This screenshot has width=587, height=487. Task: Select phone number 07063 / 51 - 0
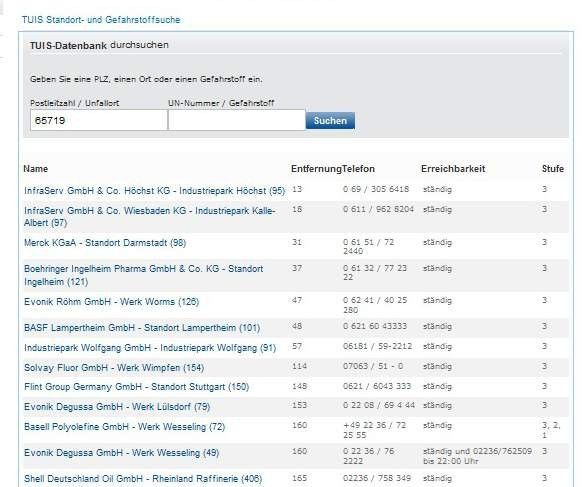(x=373, y=366)
